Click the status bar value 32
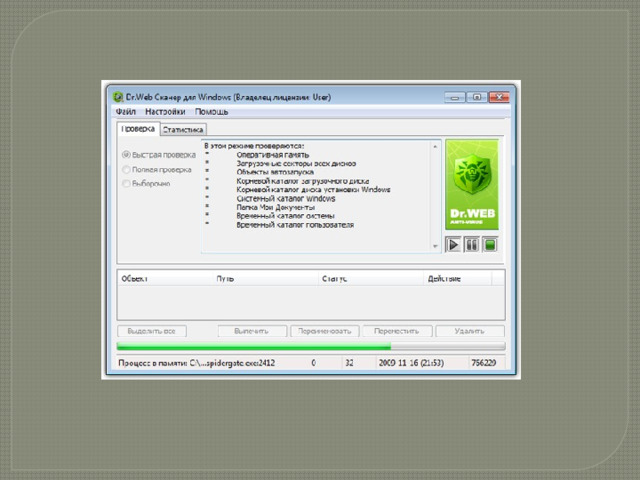The image size is (640, 480). (x=349, y=363)
